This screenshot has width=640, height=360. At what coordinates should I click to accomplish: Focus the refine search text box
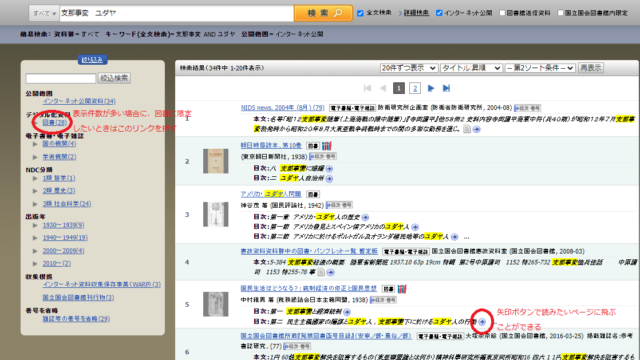pyautogui.click(x=61, y=78)
